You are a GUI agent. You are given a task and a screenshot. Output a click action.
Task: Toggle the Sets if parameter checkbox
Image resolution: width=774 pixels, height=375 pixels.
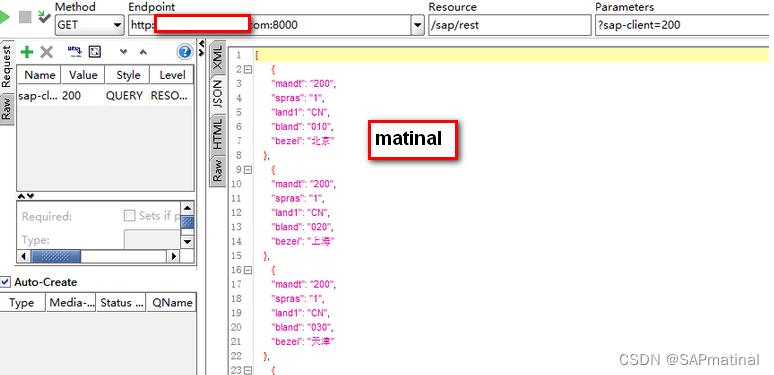pyautogui.click(x=129, y=216)
